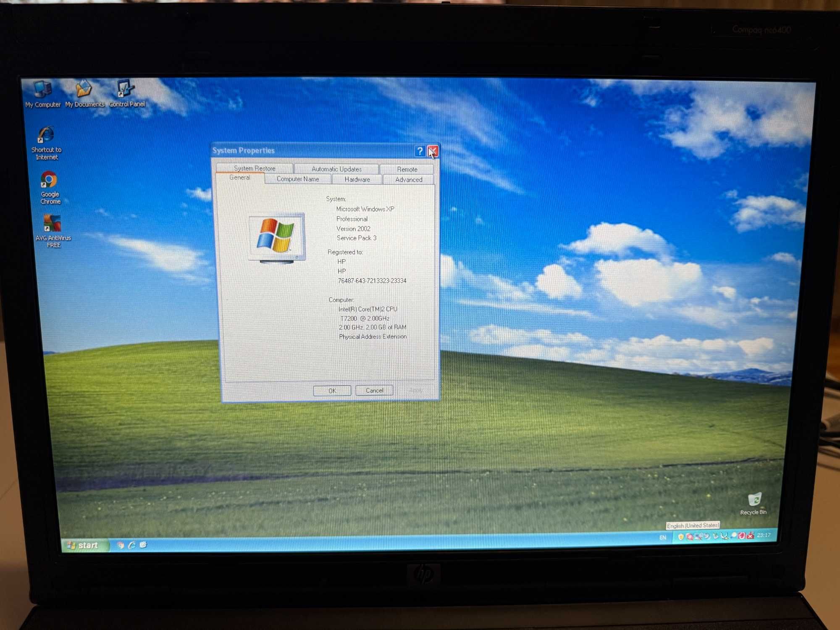This screenshot has width=840, height=630.
Task: Click the yellow security shield tray icon
Action: [681, 536]
